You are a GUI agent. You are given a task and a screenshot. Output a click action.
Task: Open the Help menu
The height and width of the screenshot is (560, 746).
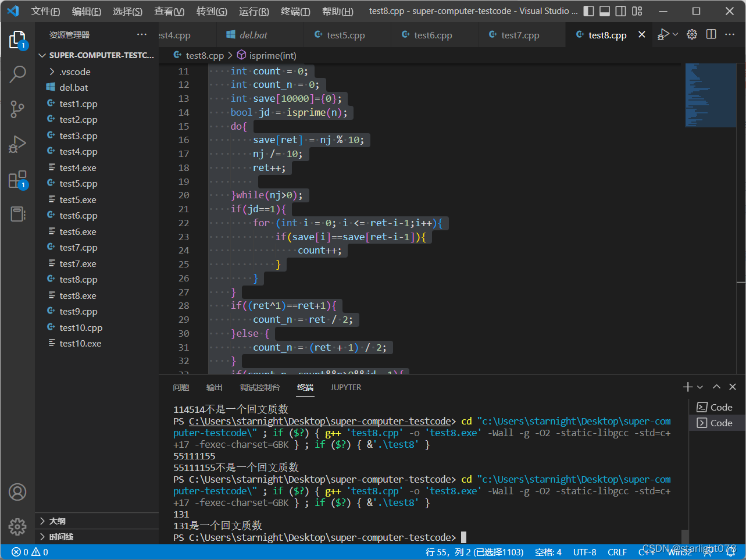[x=338, y=11]
